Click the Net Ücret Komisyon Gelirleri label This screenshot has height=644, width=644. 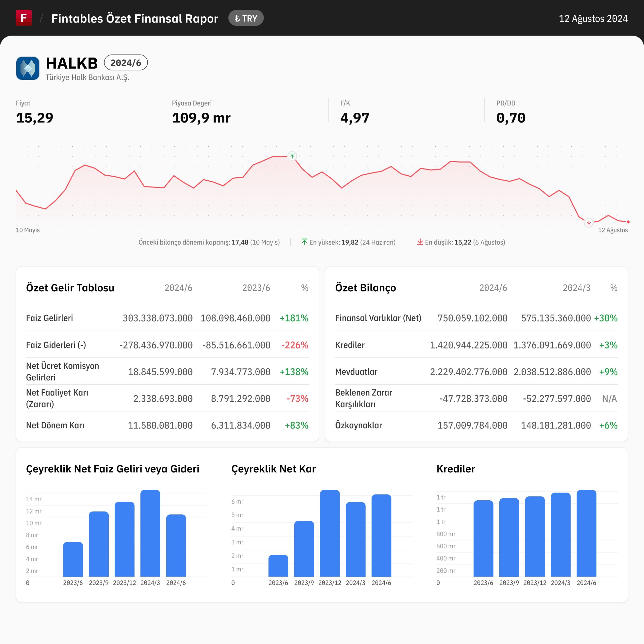(x=62, y=372)
